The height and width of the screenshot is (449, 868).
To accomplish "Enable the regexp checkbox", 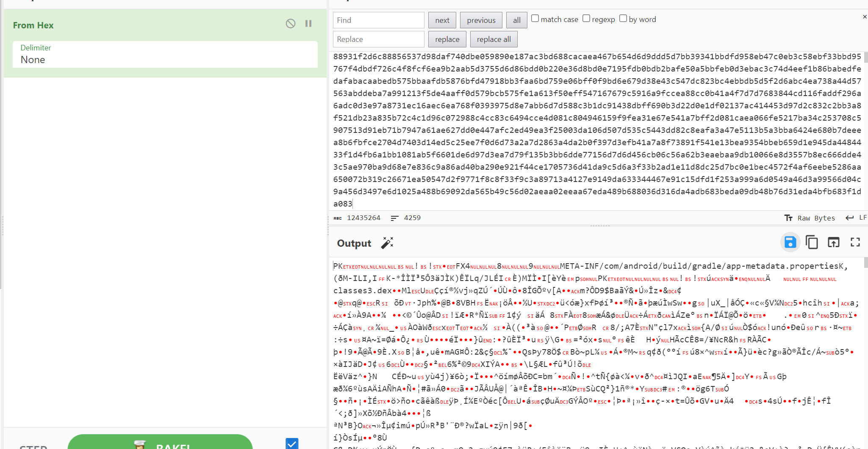I will 586,19.
